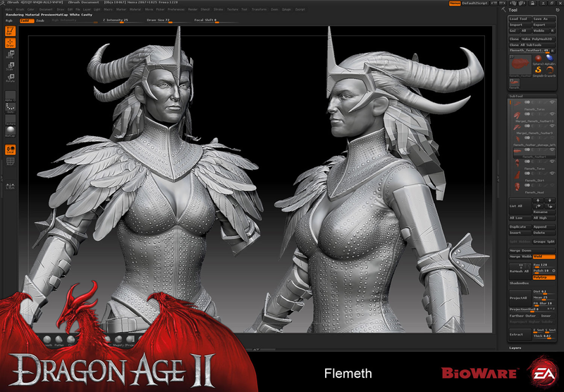Select the Draw mode icon

click(10, 43)
